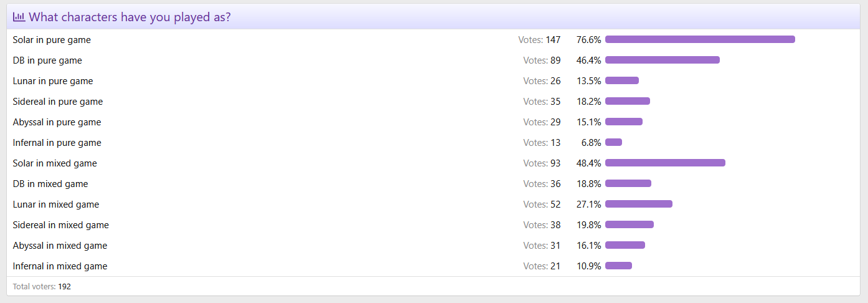Click the 'Abyssal in mixed game' label
This screenshot has width=868, height=303.
pyautogui.click(x=60, y=246)
